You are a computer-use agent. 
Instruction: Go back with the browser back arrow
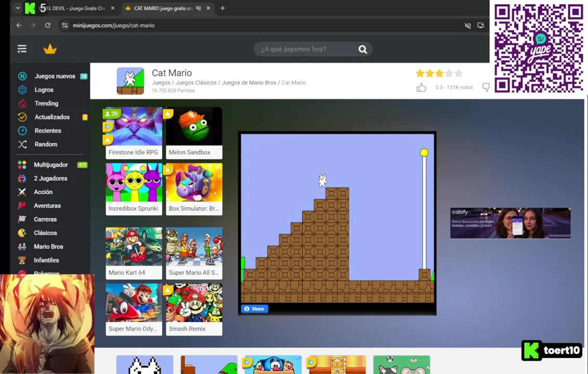click(x=19, y=25)
